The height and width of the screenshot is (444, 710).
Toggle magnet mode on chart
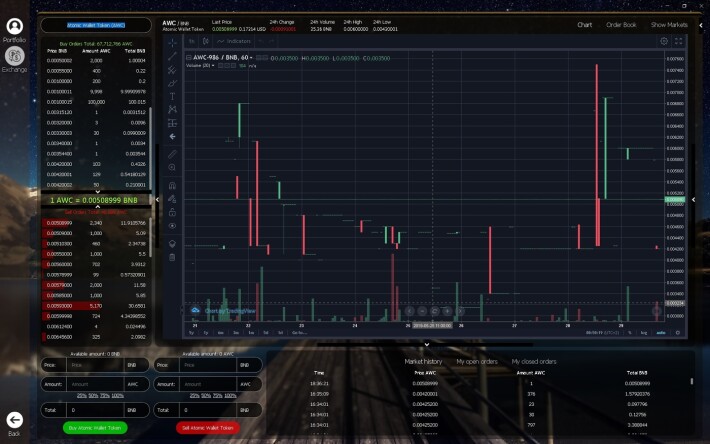tap(173, 185)
